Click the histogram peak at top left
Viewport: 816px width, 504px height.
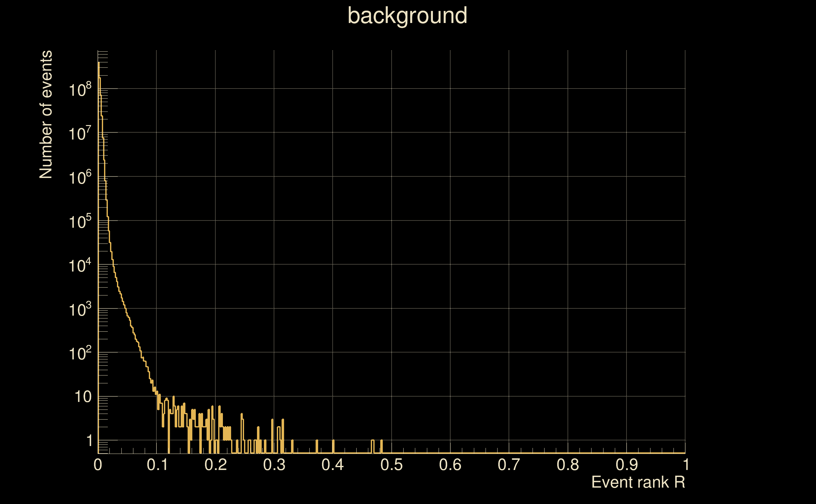click(x=99, y=63)
